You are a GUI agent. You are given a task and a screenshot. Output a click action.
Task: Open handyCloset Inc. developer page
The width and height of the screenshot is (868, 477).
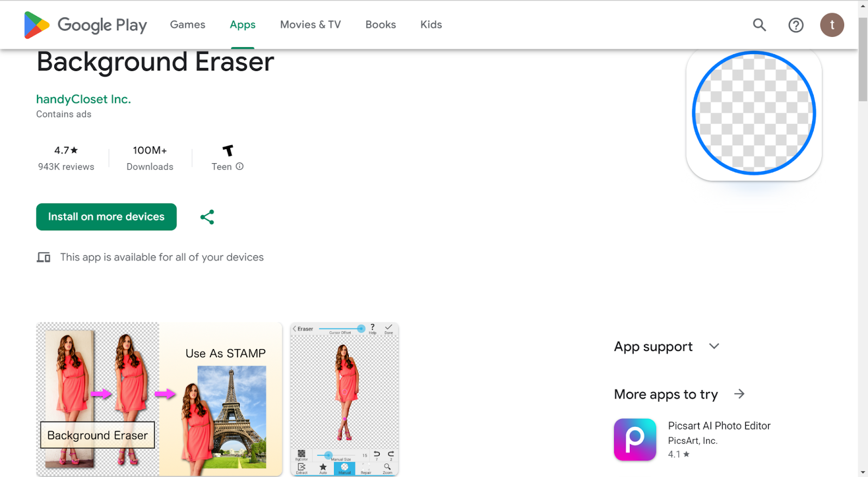tap(84, 99)
